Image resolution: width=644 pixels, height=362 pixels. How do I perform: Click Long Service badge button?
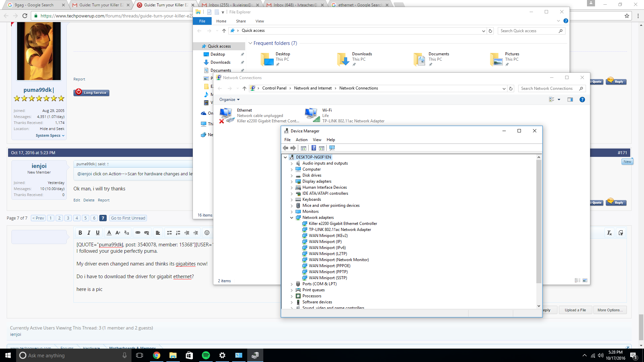tap(92, 92)
